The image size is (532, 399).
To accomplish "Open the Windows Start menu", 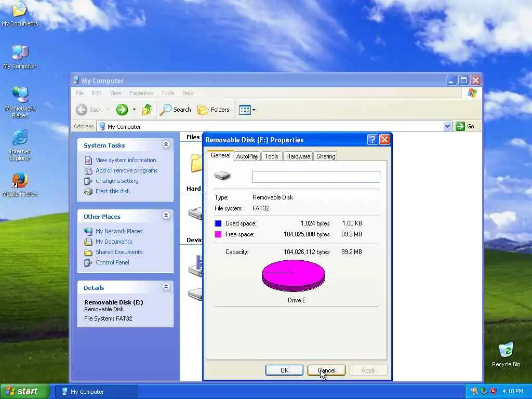I will click(x=24, y=391).
